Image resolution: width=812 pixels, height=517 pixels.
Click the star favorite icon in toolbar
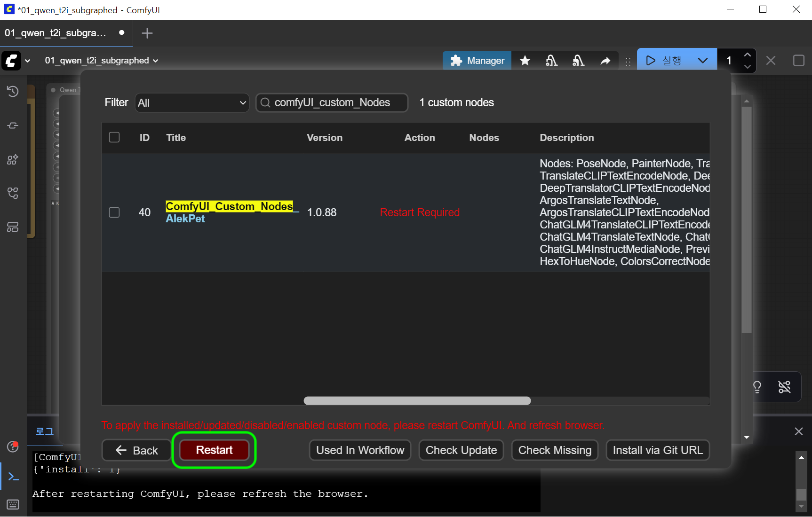click(525, 61)
